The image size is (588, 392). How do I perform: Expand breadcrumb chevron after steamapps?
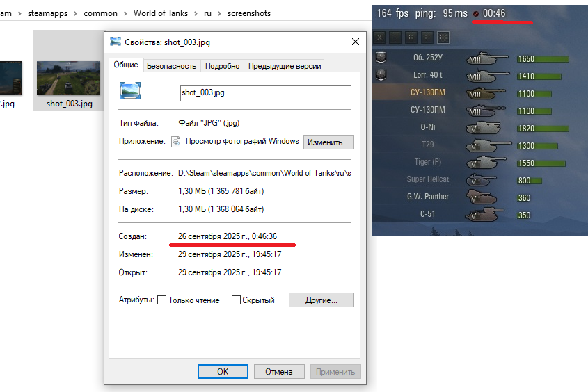[75, 13]
